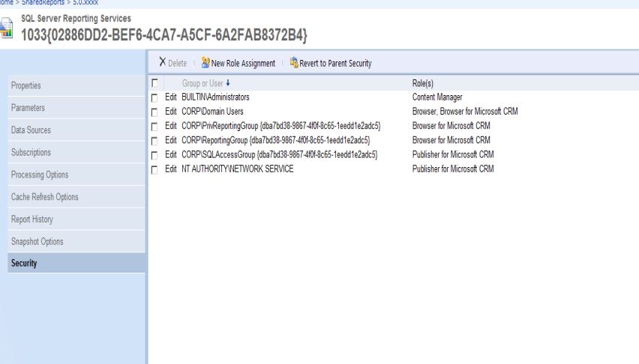Click the report icon beside the title
The height and width of the screenshot is (364, 639).
click(x=6, y=29)
